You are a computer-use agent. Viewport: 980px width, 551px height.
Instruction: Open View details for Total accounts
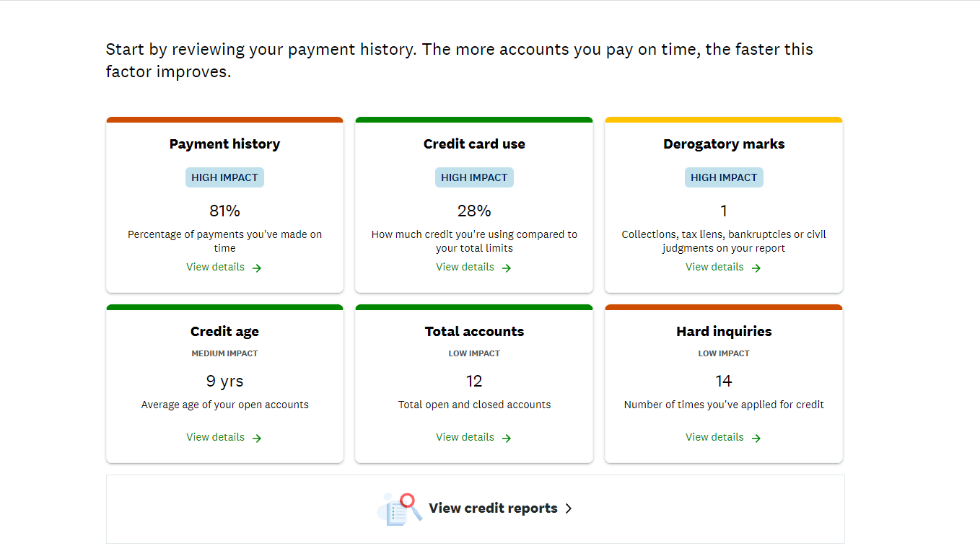point(465,437)
